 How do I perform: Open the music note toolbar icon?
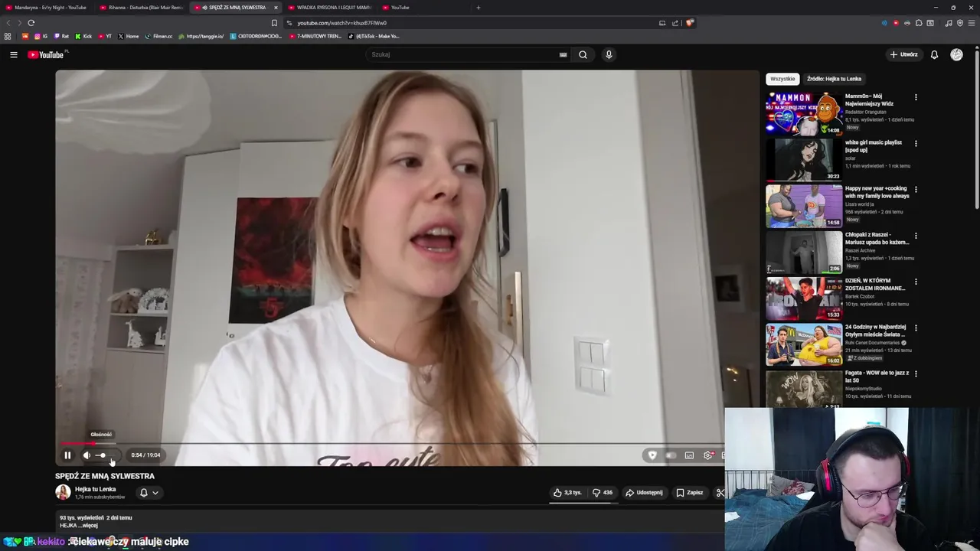(x=949, y=23)
